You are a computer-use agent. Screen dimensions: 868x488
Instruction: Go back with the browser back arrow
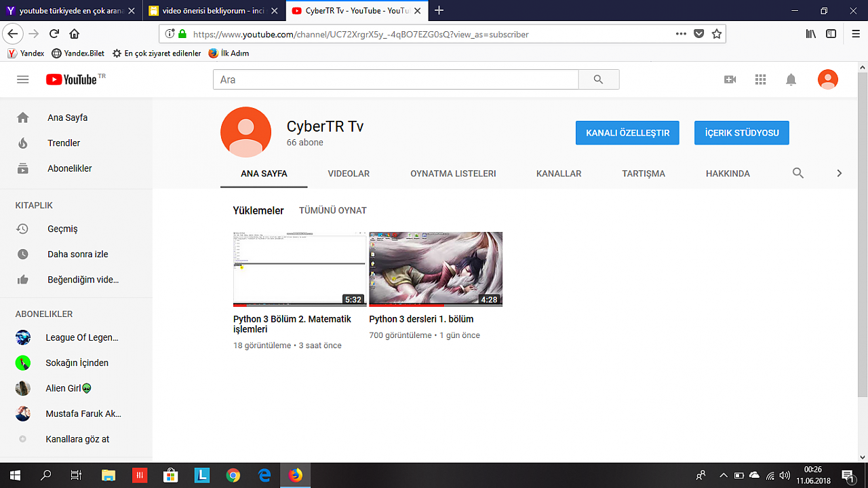tap(12, 34)
